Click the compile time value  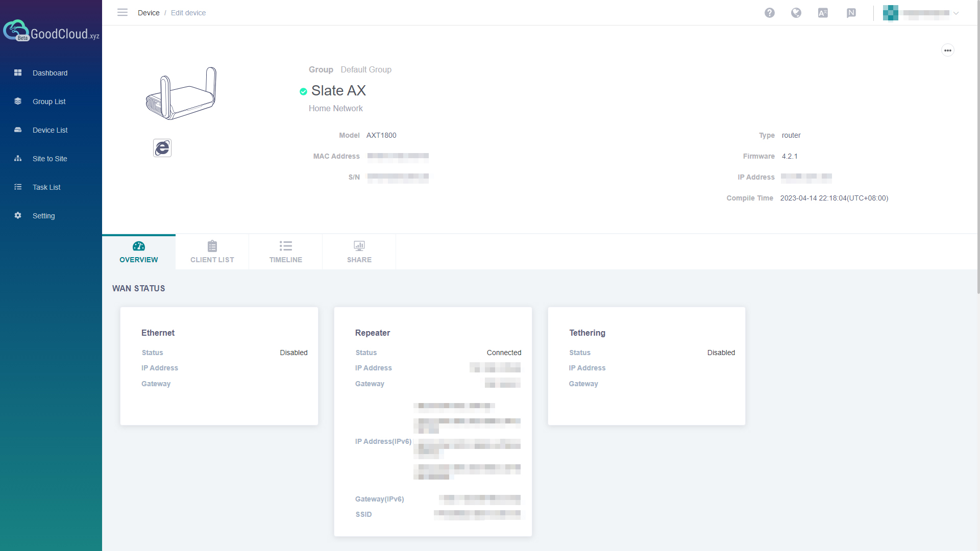(834, 198)
